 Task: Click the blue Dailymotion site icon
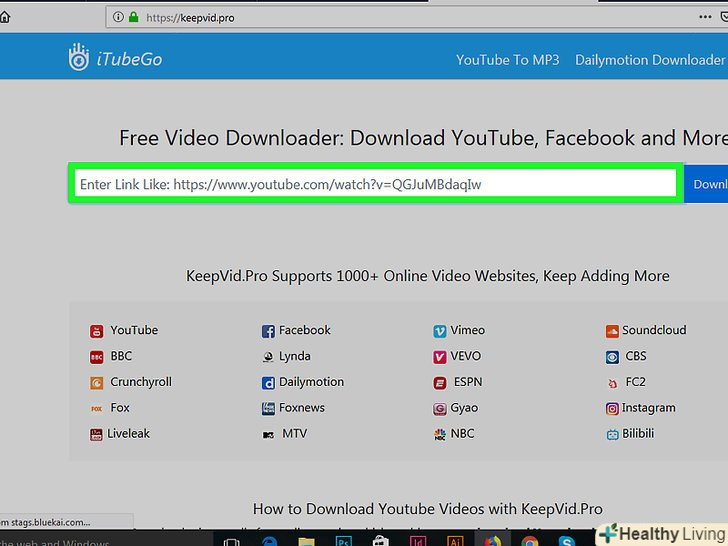tap(268, 383)
